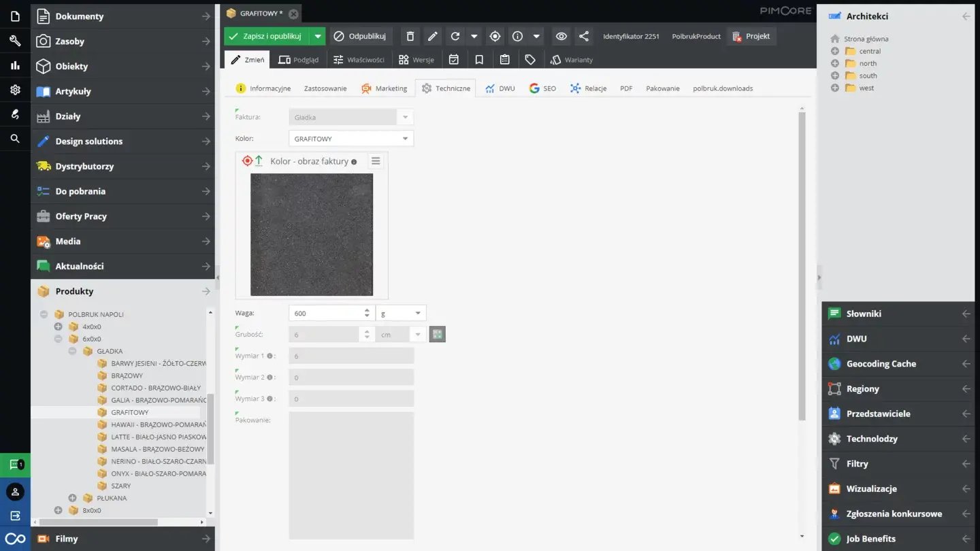Select BRĄZOWY in the product tree
Viewport: 980px width, 551px height.
tap(127, 375)
